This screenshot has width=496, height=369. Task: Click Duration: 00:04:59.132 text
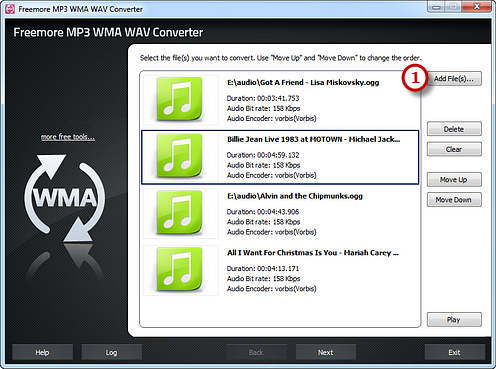(263, 155)
